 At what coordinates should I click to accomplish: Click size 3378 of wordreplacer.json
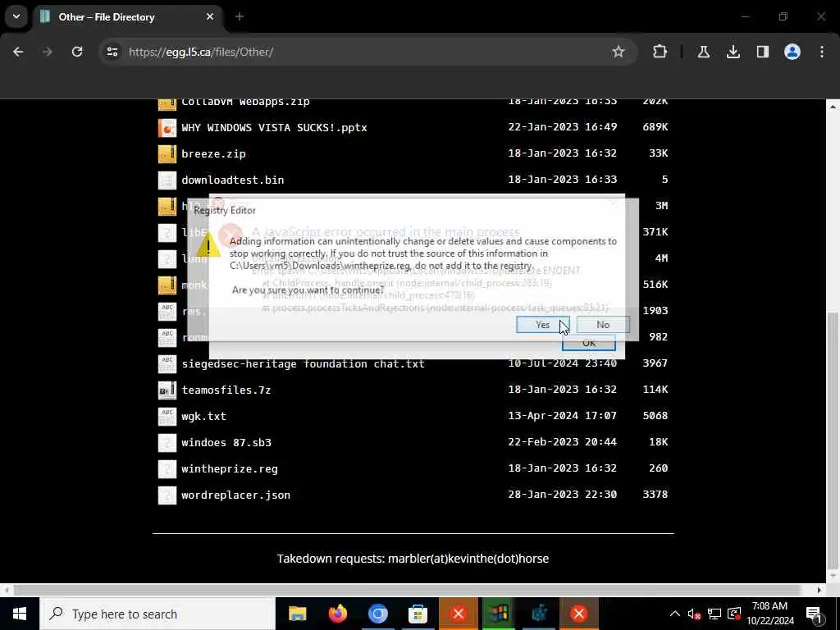click(655, 495)
